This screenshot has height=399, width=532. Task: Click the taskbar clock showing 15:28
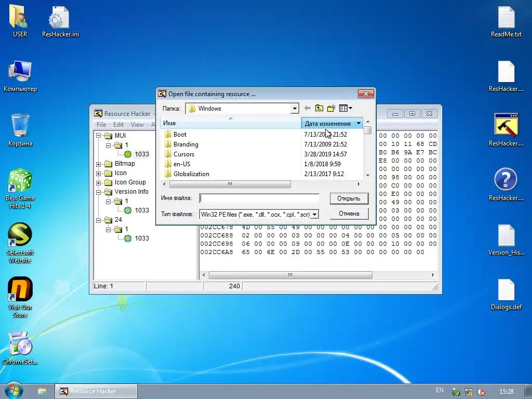tap(506, 392)
